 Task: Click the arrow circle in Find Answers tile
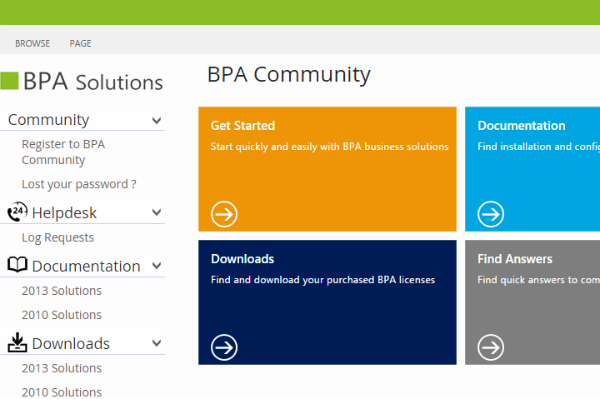click(491, 347)
